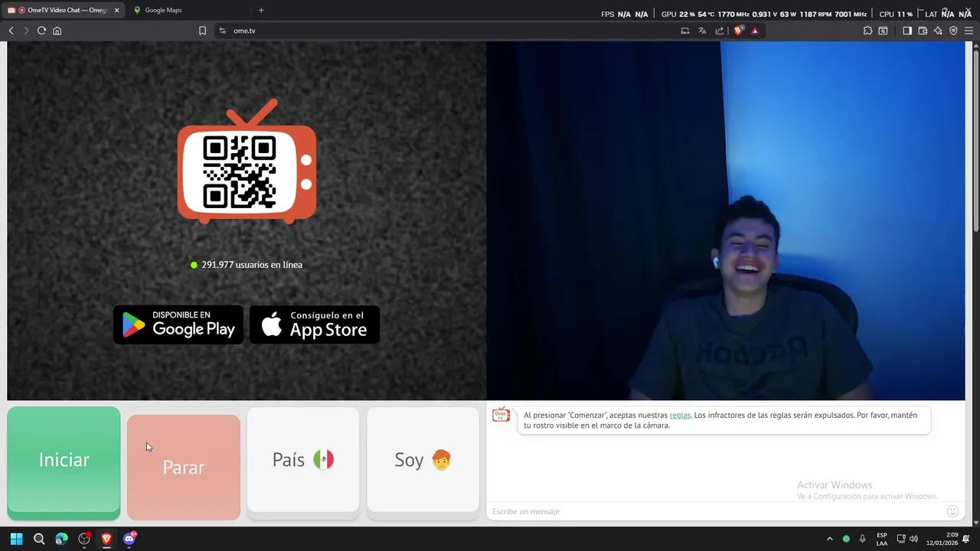Open a new browser tab
Image resolution: width=980 pixels, height=551 pixels.
pyautogui.click(x=261, y=10)
